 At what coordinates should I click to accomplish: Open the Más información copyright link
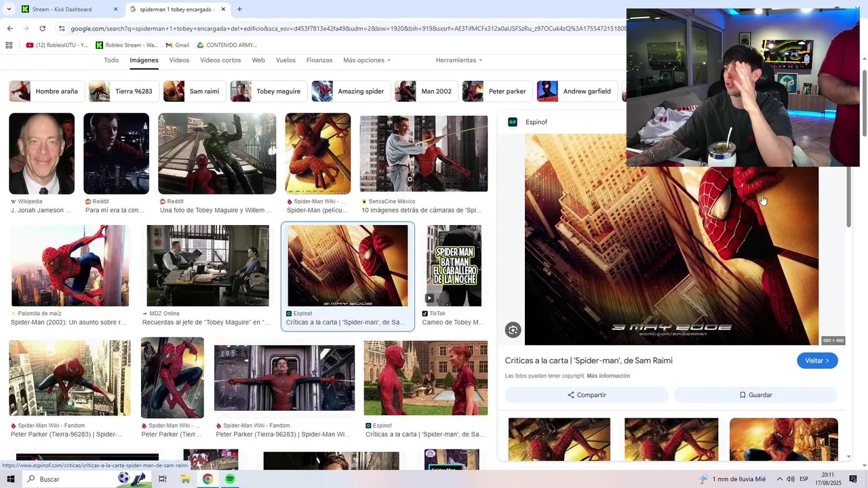(608, 376)
